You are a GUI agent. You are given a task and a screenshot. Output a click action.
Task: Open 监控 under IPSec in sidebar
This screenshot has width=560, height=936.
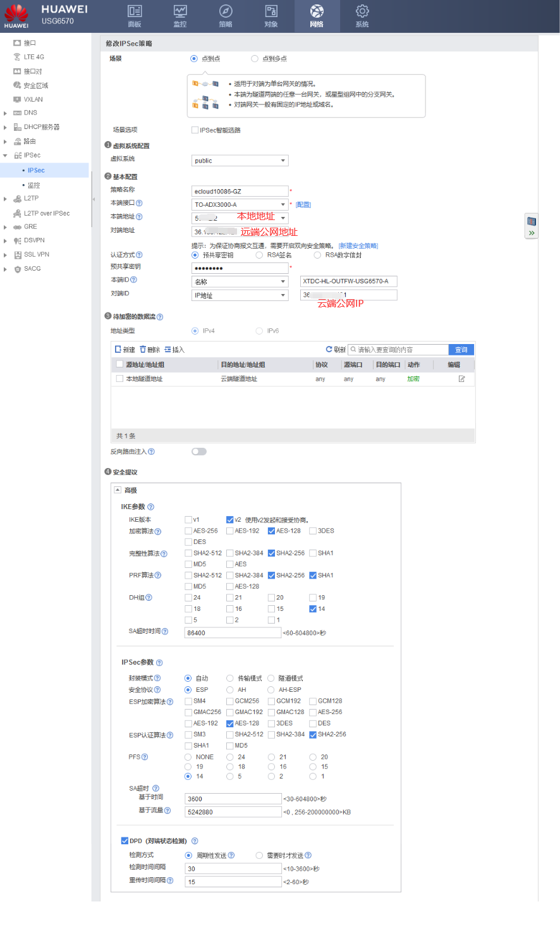pos(33,185)
